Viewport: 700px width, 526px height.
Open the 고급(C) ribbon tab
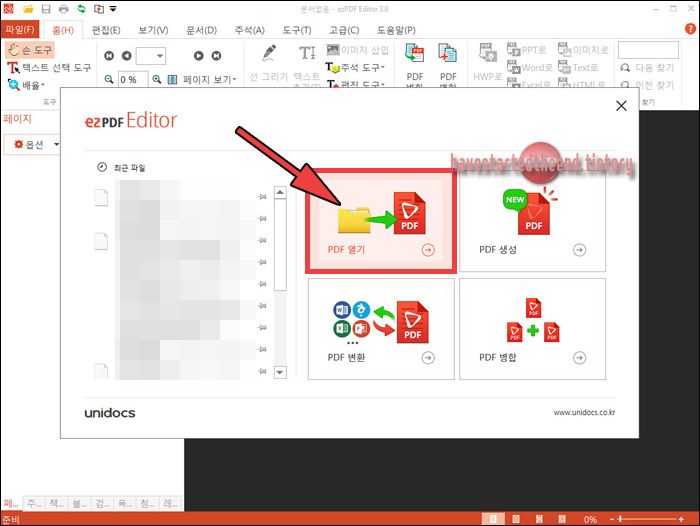tap(344, 30)
